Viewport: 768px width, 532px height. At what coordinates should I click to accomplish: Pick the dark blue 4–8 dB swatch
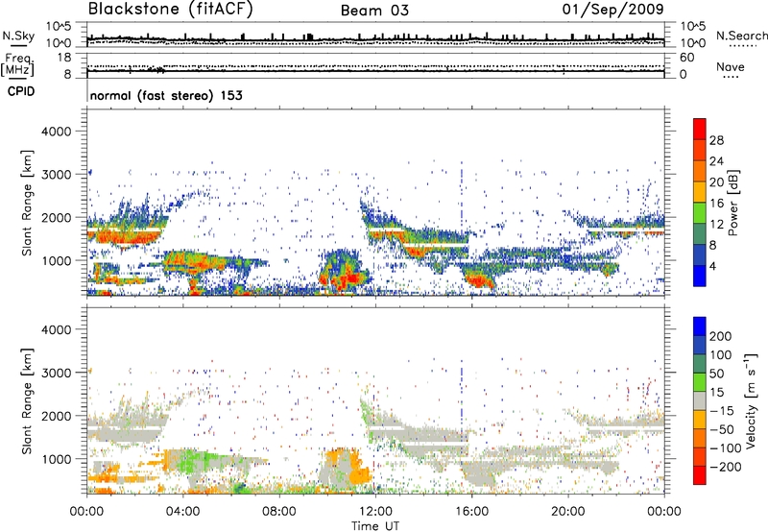coord(700,254)
